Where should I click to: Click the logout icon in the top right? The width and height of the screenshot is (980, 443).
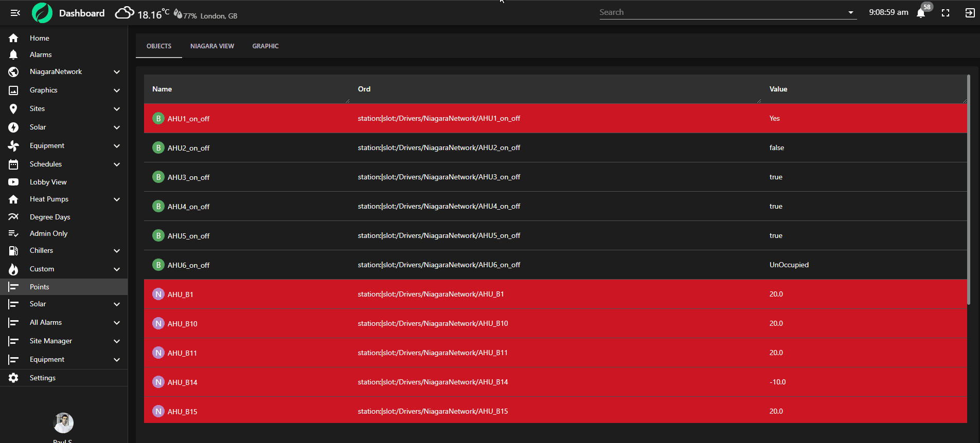[x=970, y=13]
